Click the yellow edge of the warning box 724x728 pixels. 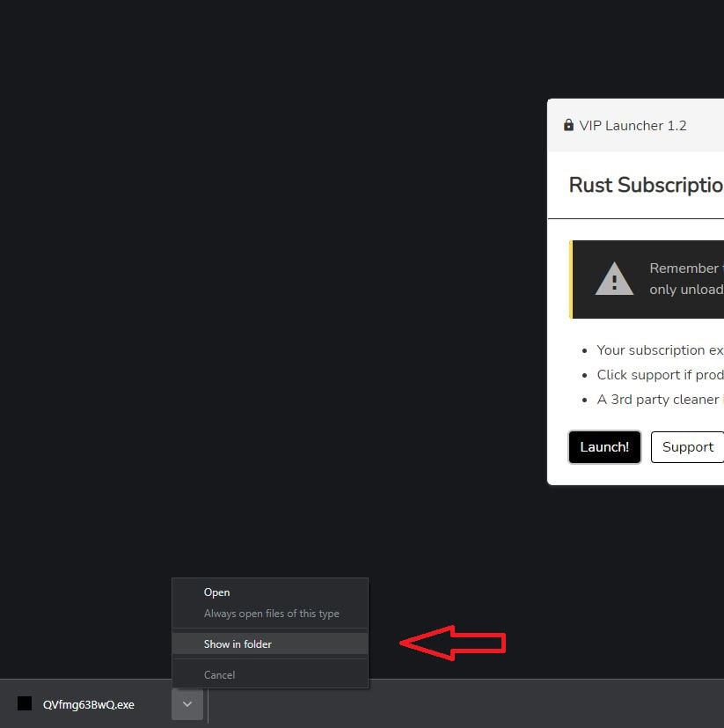point(571,279)
